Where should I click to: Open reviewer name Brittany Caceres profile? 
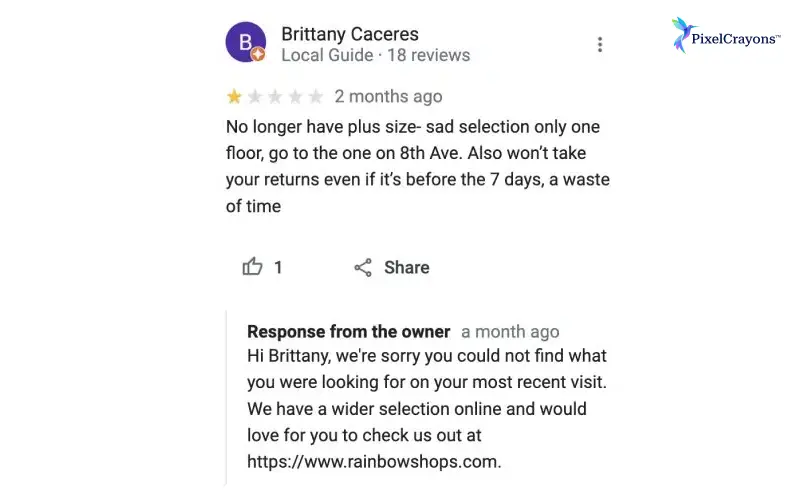point(350,35)
